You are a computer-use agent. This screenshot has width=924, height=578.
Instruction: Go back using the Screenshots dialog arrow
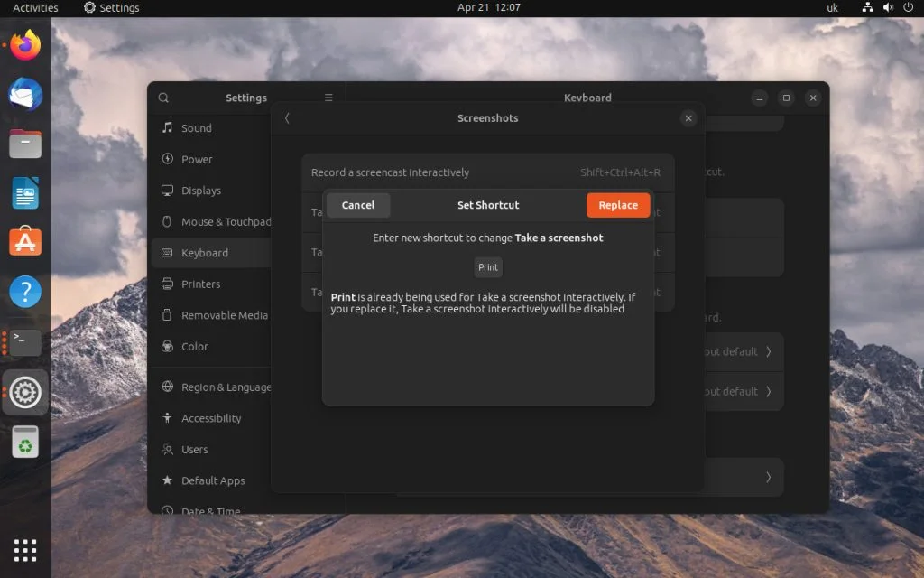(x=287, y=117)
